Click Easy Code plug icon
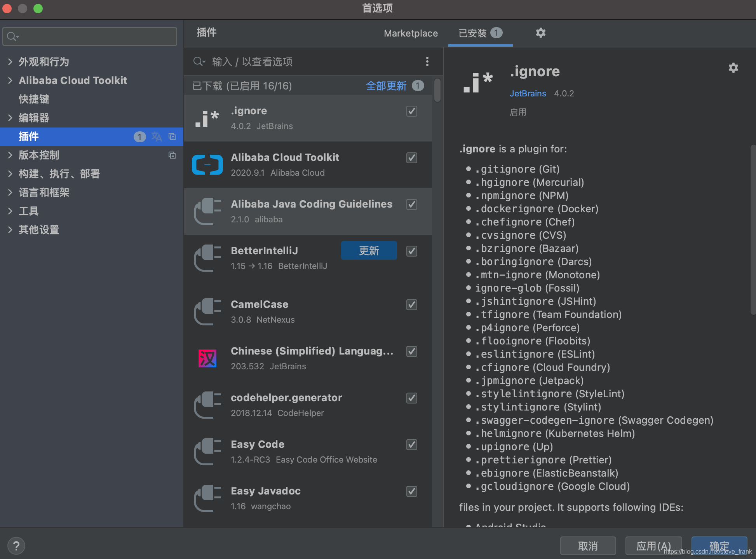This screenshot has height=559, width=756. point(207,452)
